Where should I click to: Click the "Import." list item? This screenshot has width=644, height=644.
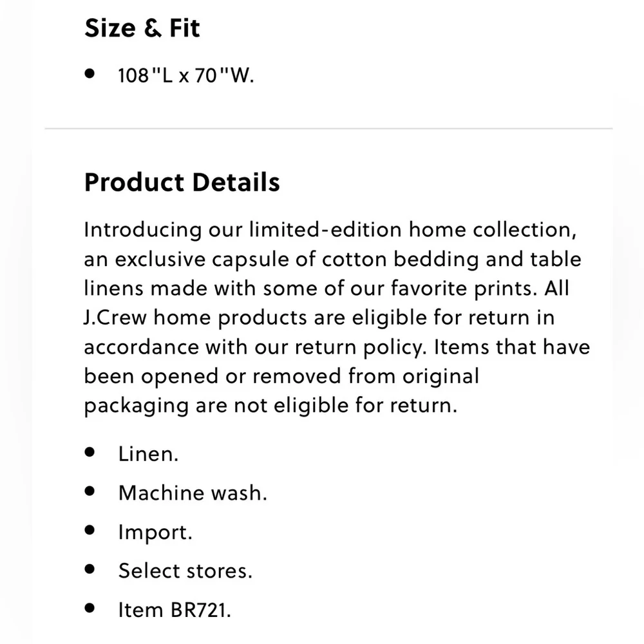pos(155,533)
